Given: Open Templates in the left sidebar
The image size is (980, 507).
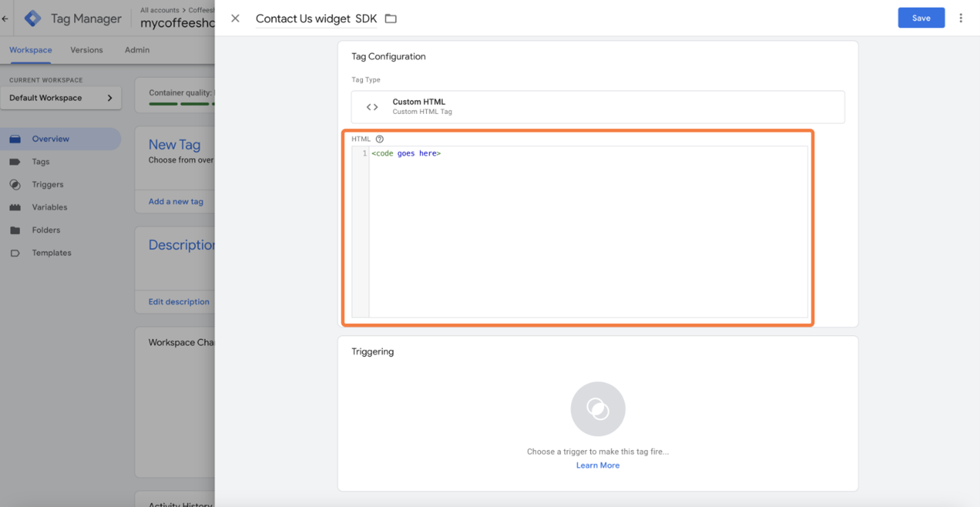Looking at the screenshot, I should click(51, 253).
